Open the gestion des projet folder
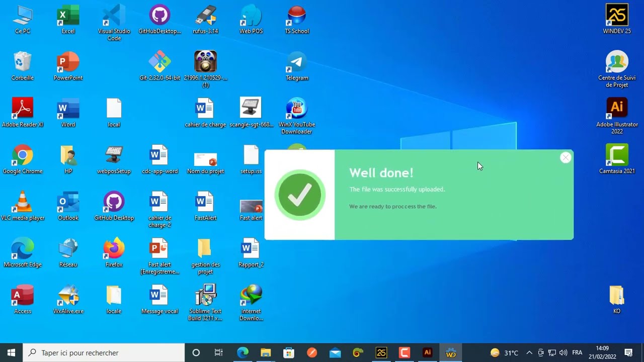This screenshot has height=362, width=644. click(205, 256)
